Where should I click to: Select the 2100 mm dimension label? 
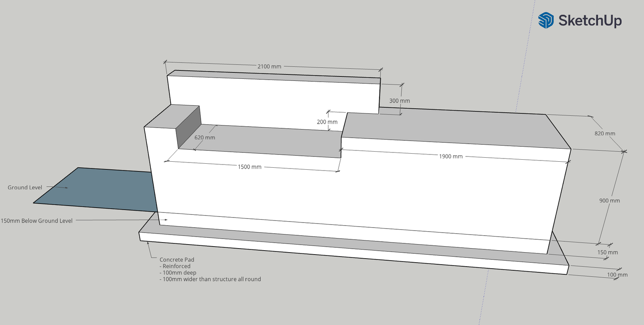click(269, 66)
